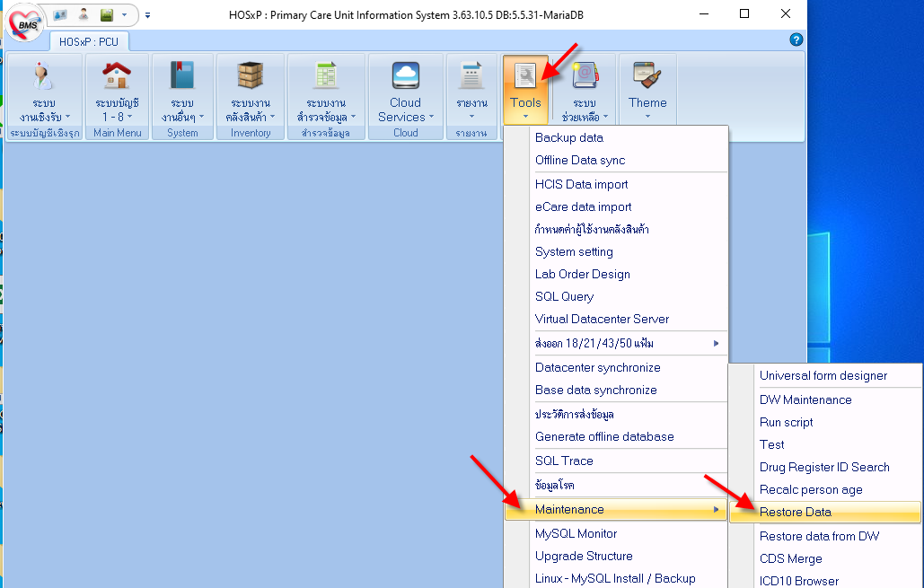The image size is (924, 588).
Task: Select Base data synchronize
Action: (616, 390)
